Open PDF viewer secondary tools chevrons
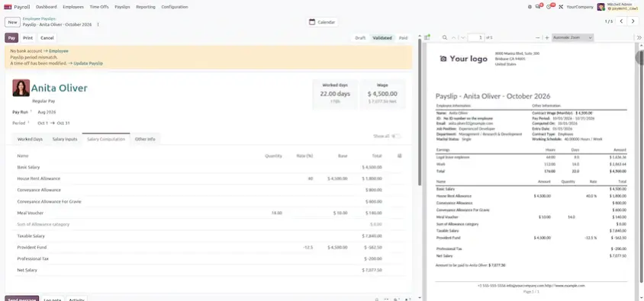644x301 pixels. 639,37
